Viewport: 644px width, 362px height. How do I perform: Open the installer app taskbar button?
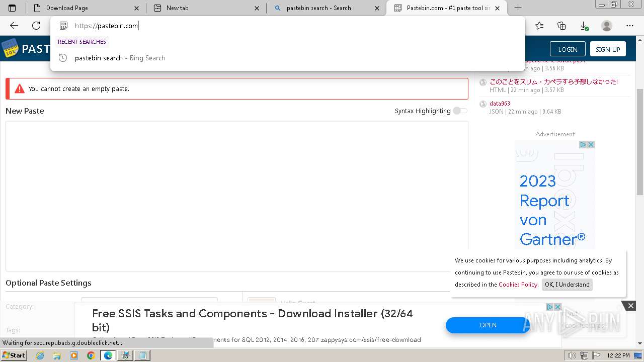pos(125,355)
